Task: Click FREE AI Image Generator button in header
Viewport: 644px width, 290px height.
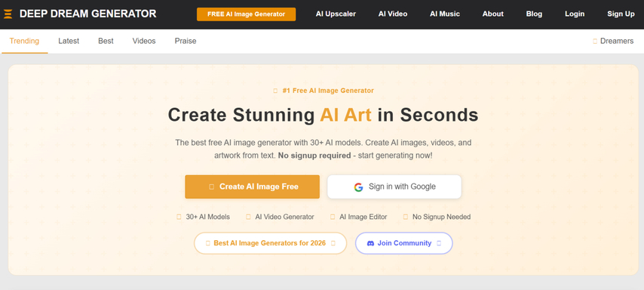Action: coord(246,14)
